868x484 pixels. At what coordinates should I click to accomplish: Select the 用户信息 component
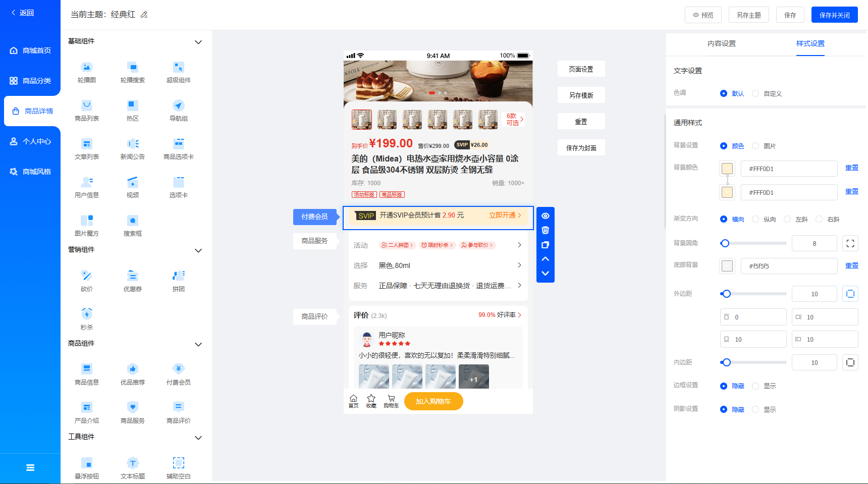[x=87, y=188]
